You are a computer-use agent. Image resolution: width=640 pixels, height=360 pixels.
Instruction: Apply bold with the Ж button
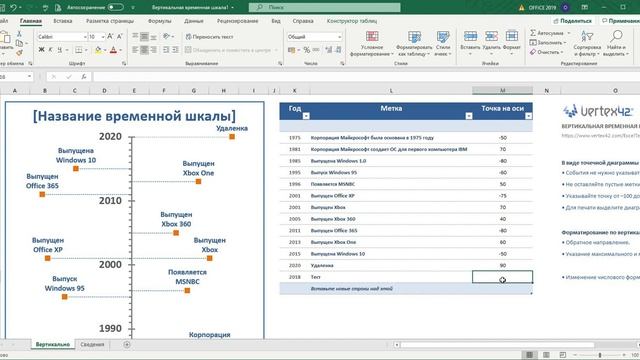click(x=41, y=50)
